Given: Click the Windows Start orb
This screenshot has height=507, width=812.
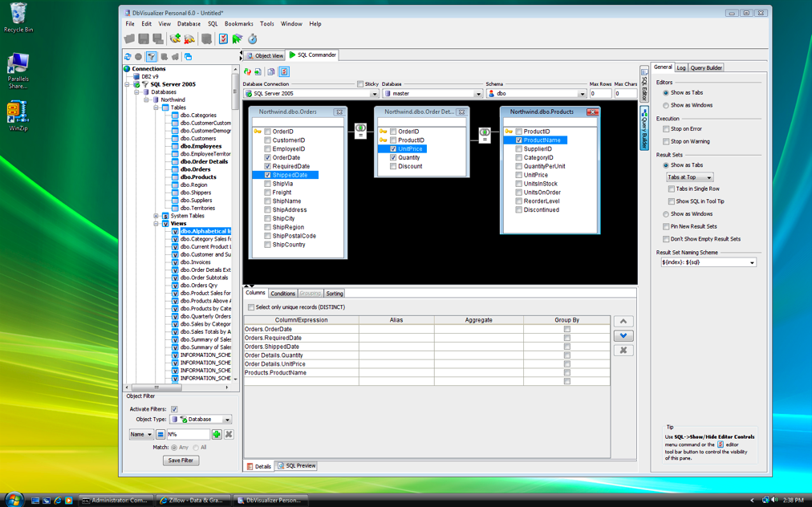Looking at the screenshot, I should tap(14, 499).
